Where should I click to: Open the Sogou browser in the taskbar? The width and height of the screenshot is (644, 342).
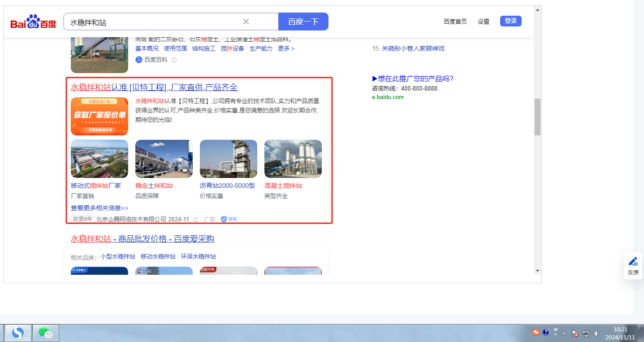pyautogui.click(x=18, y=333)
